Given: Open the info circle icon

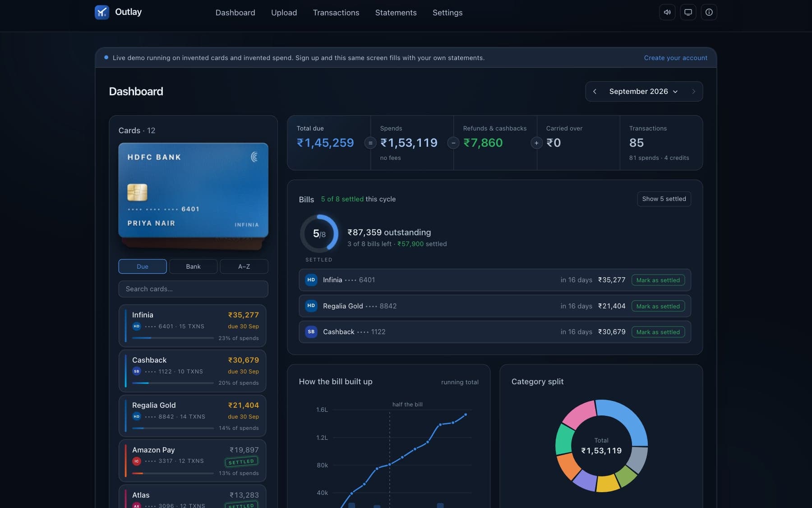Looking at the screenshot, I should [x=709, y=12].
